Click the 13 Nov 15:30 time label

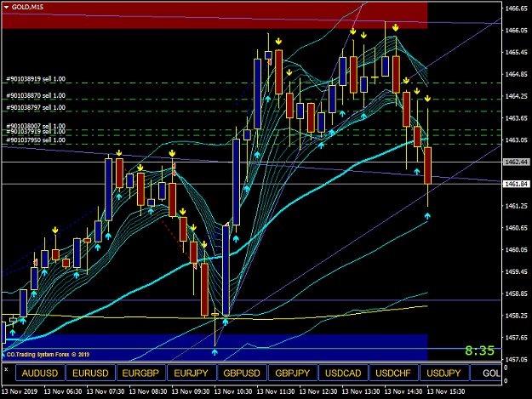point(446,391)
